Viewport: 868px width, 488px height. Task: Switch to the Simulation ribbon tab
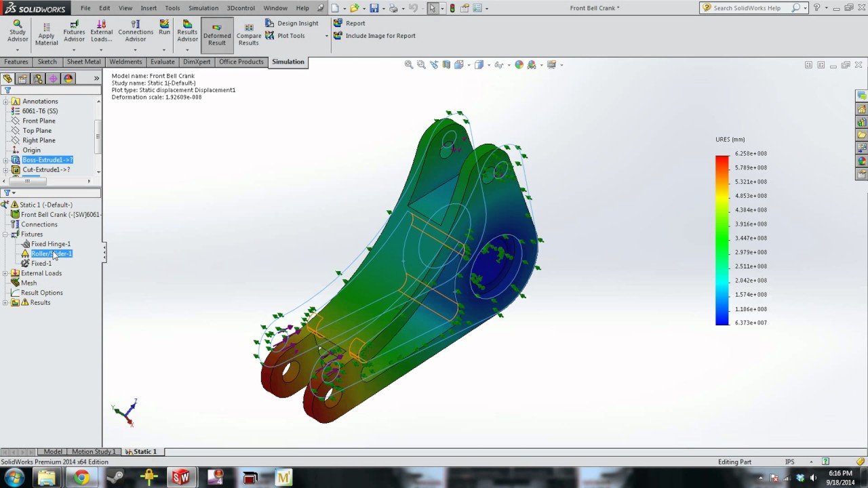(x=288, y=62)
